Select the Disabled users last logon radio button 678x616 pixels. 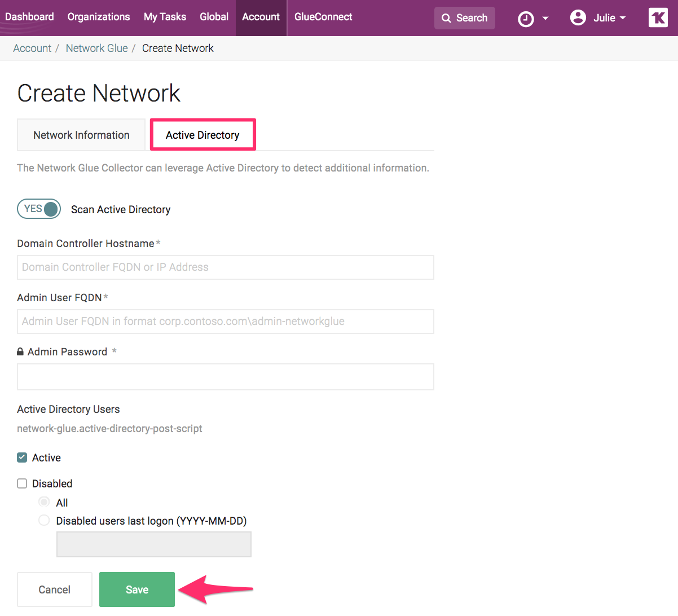44,520
